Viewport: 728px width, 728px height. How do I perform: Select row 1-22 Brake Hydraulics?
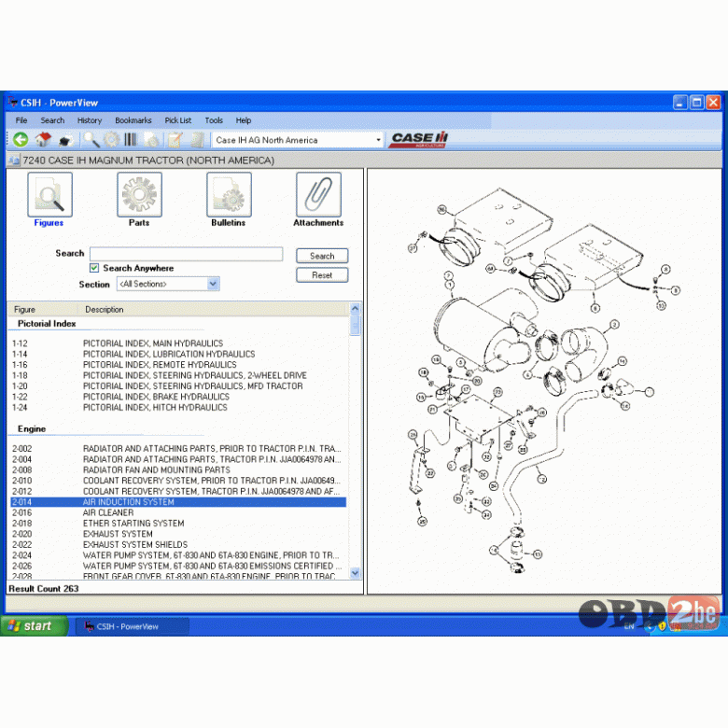coord(178,397)
